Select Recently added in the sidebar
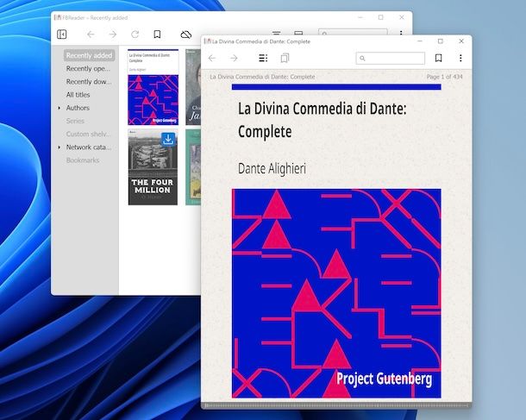The image size is (526, 420). click(89, 55)
